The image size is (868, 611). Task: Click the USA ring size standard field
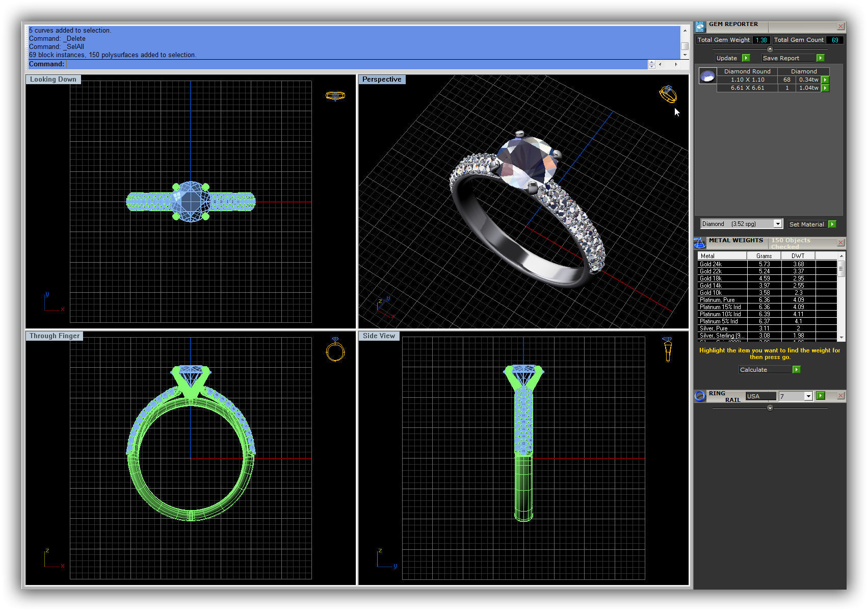click(760, 396)
